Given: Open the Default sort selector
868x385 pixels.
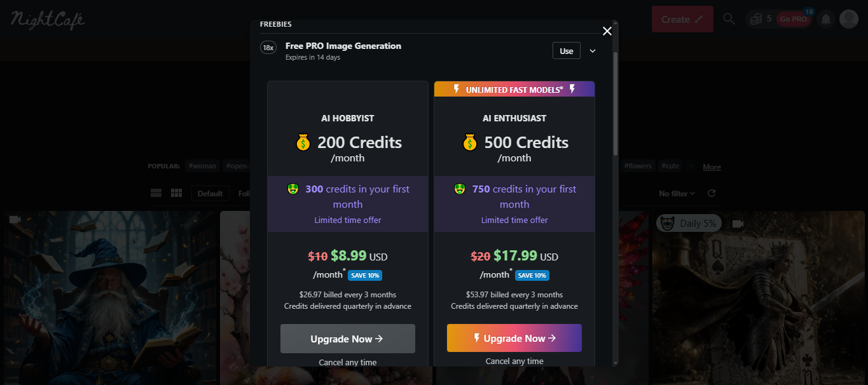Looking at the screenshot, I should (x=210, y=193).
